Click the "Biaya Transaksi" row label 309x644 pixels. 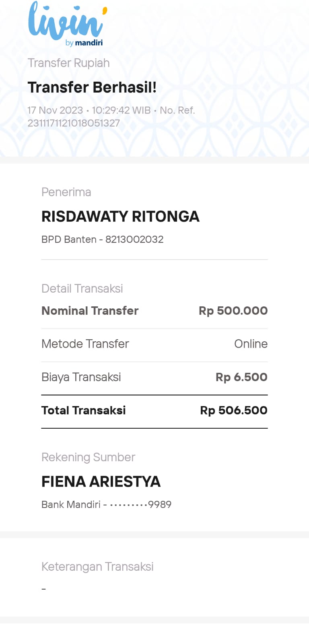pos(81,377)
